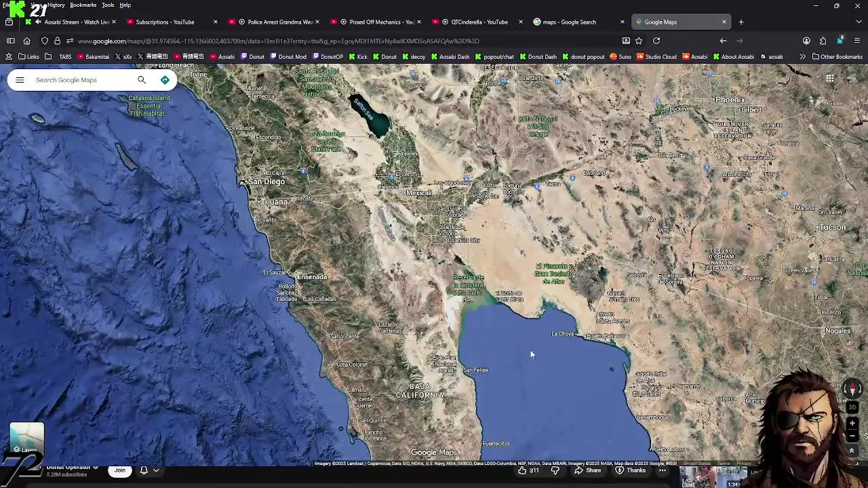The image size is (868, 488).
Task: Click the Thanks button
Action: [631, 470]
